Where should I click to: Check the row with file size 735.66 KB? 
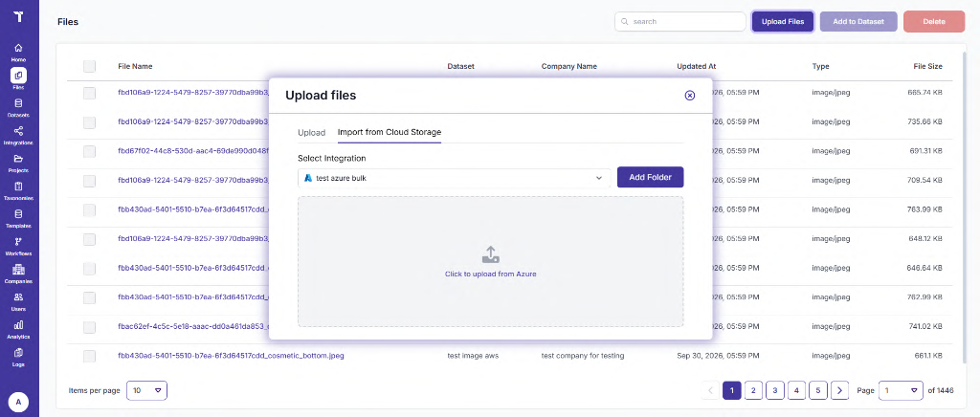coord(89,122)
